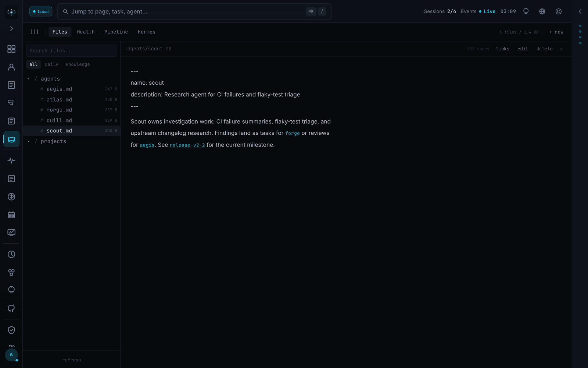Open the shield check security icon
This screenshot has width=588, height=368.
coord(11,330)
